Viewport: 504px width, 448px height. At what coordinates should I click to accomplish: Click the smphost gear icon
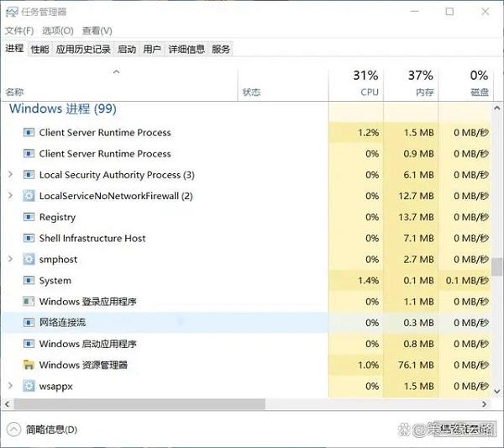[x=29, y=259]
